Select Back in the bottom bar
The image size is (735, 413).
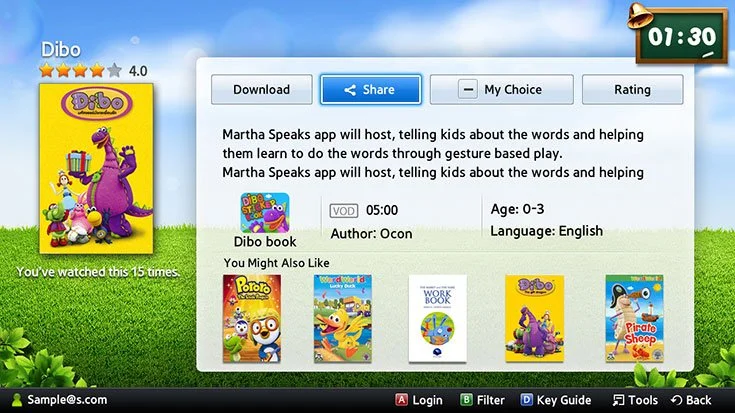click(x=698, y=400)
